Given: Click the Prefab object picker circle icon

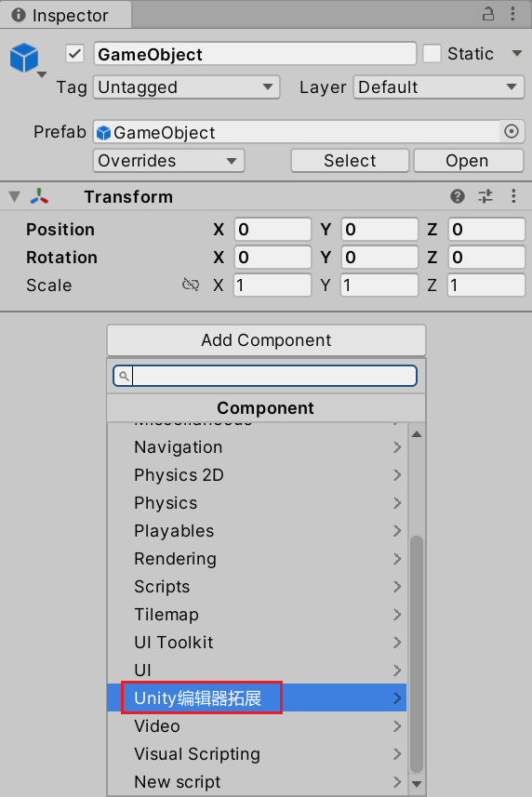Looking at the screenshot, I should point(512,132).
